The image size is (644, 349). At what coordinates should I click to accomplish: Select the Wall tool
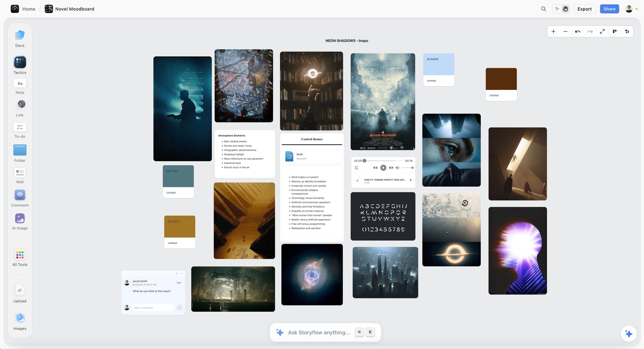pos(20,176)
